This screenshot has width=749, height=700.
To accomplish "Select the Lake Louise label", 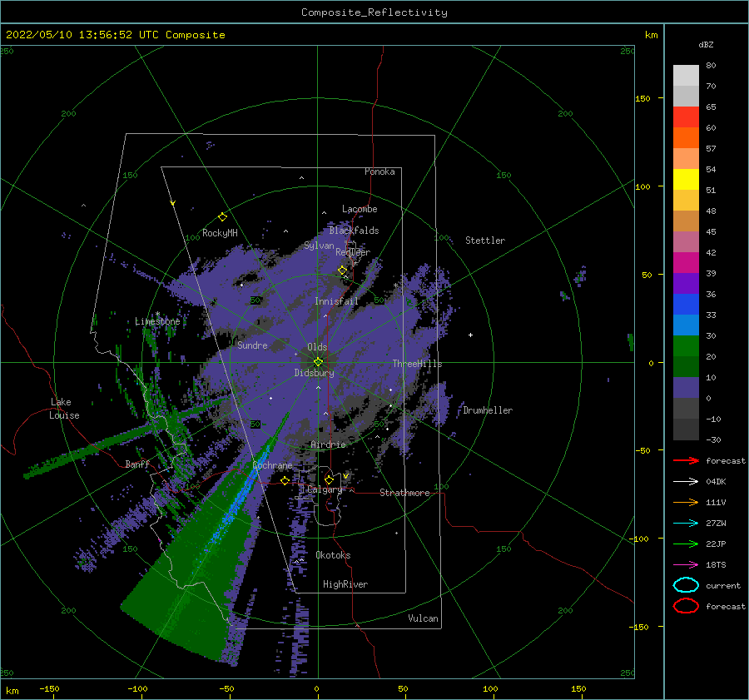I will point(64,409).
